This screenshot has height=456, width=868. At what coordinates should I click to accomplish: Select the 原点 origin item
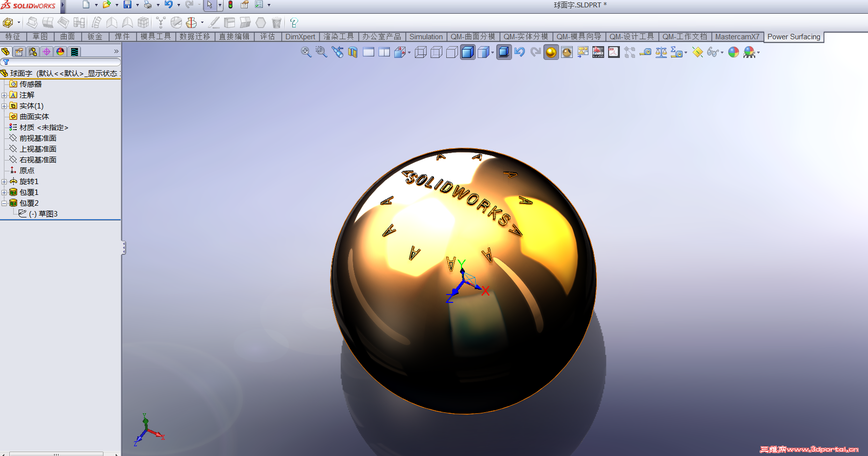click(x=22, y=171)
